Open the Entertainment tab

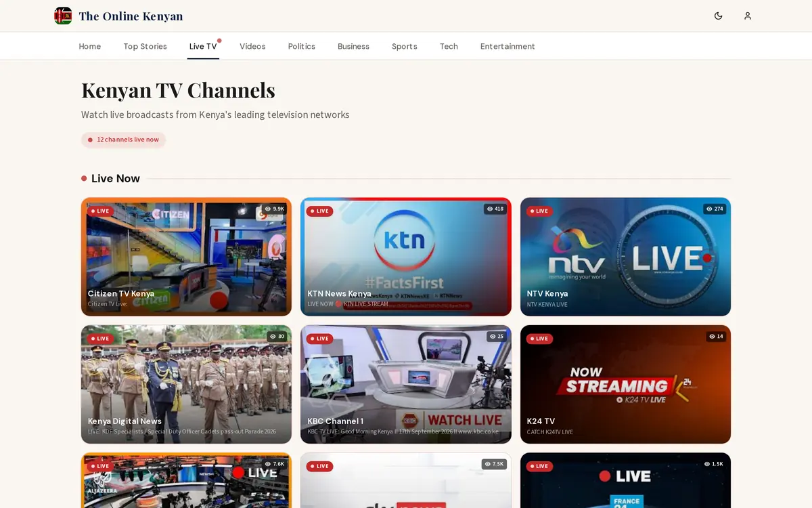point(507,47)
